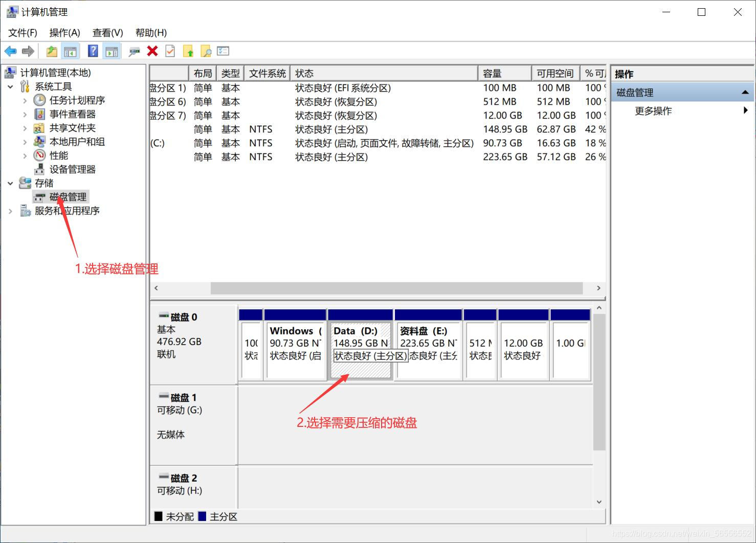
Task: Toggle the Show/Hide Console Tree icon
Action: 70,51
